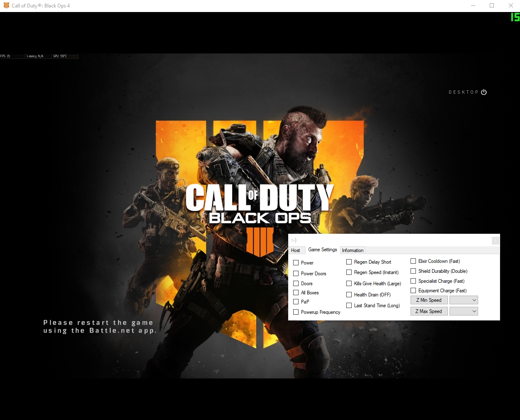
Task: Check Powerup Frequency option
Action: click(x=296, y=312)
